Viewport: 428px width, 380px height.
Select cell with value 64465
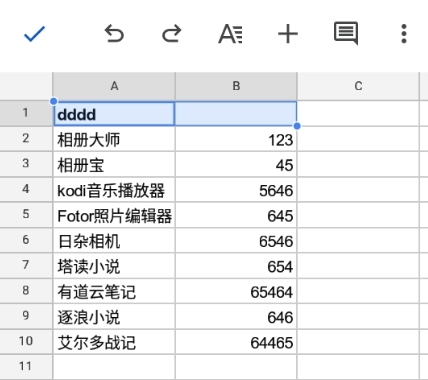pyautogui.click(x=236, y=341)
